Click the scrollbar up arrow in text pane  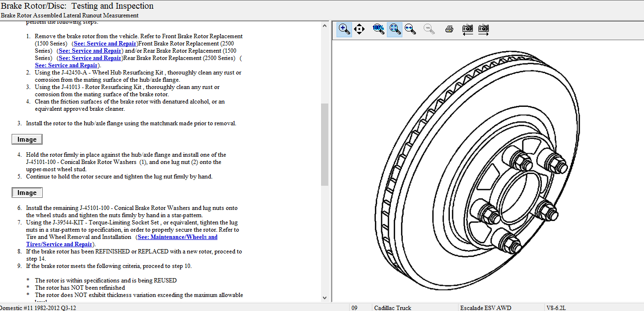click(x=324, y=26)
